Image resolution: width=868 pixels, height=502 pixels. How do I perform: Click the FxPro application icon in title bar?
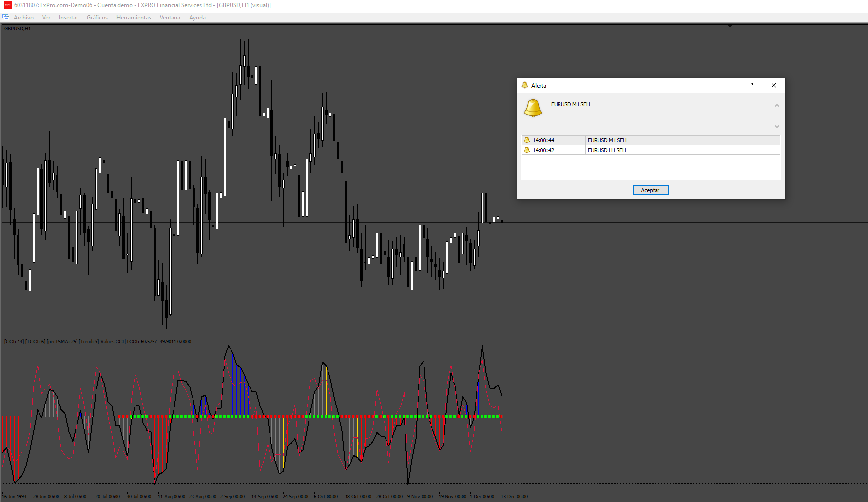[7, 5]
